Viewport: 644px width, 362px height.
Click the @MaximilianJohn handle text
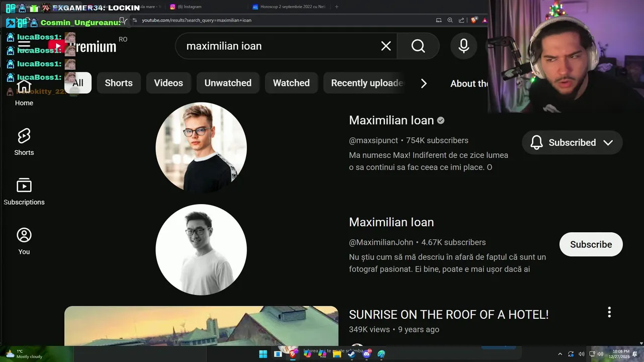[381, 242]
